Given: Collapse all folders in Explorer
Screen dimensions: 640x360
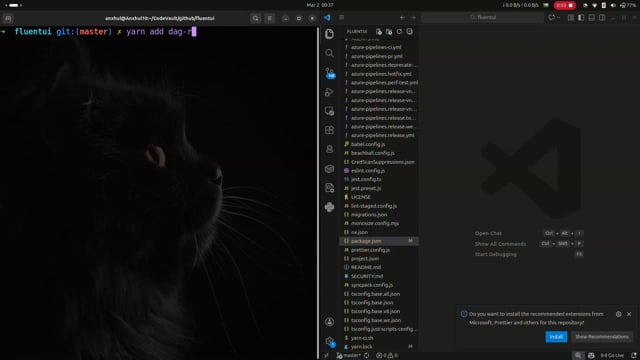Looking at the screenshot, I should tap(409, 31).
